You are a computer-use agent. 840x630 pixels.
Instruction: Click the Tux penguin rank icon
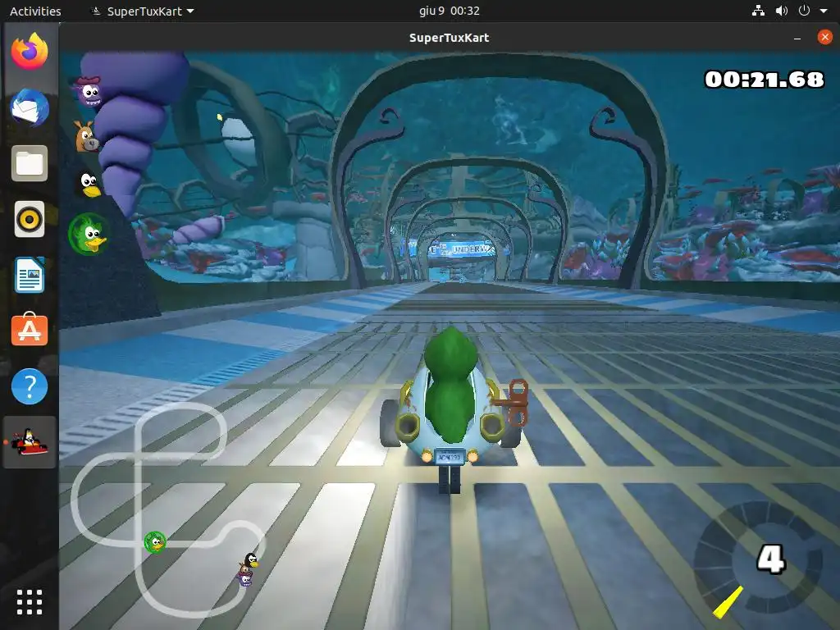(x=89, y=185)
